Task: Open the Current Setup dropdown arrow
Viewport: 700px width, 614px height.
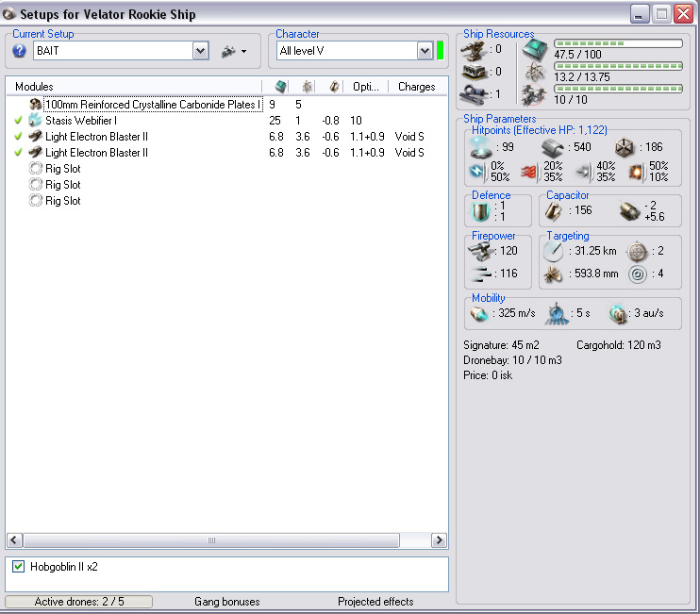Action: [x=201, y=51]
